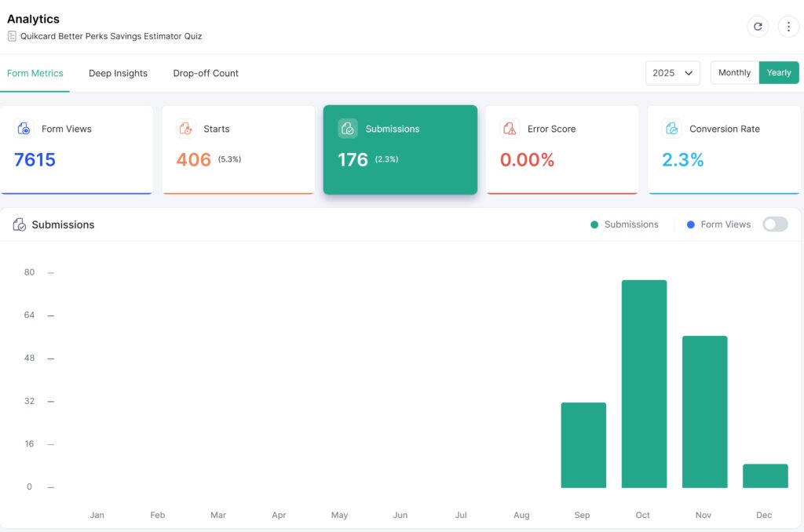Select the Yearly view option

pyautogui.click(x=779, y=73)
